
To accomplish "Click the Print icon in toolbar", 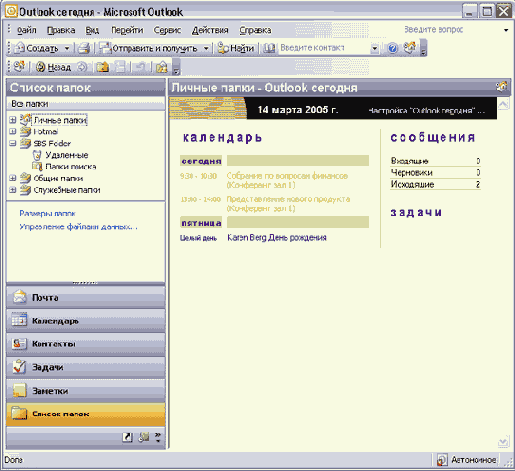I will tap(84, 48).
